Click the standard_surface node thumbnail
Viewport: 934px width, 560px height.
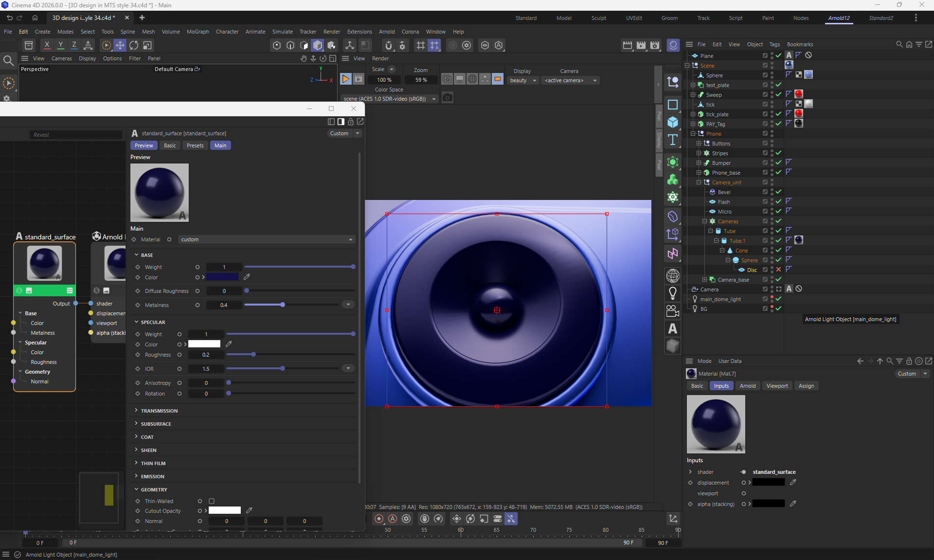pos(44,263)
